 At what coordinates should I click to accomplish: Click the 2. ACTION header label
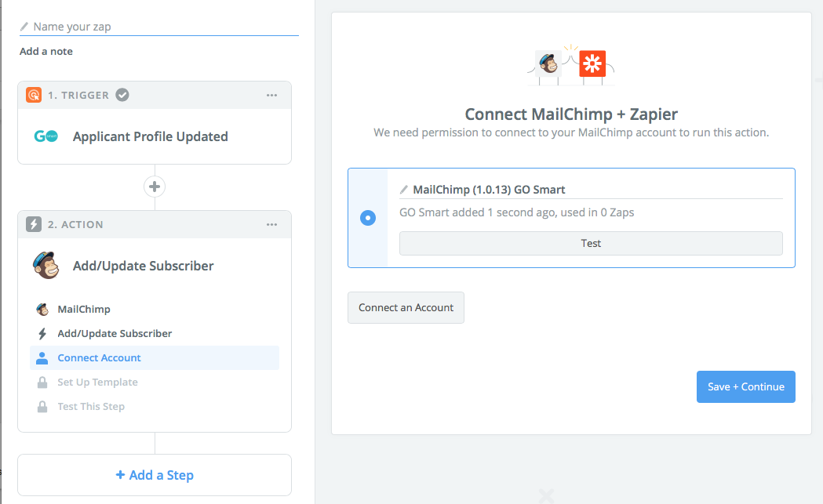(75, 224)
